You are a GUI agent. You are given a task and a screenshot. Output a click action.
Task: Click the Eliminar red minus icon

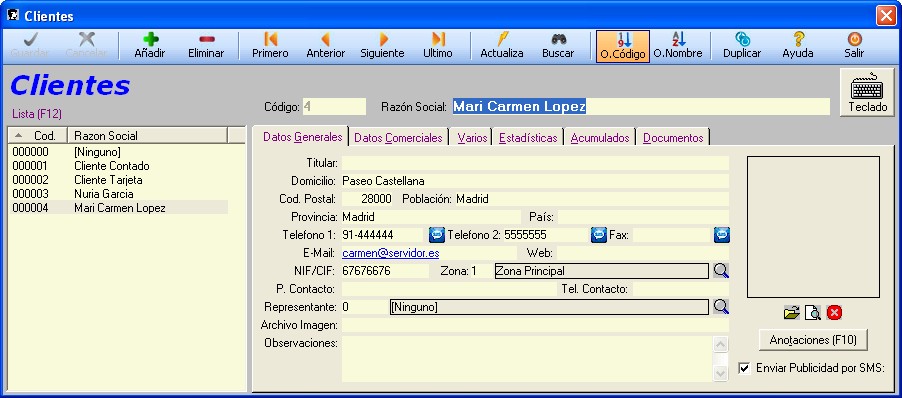coord(206,39)
